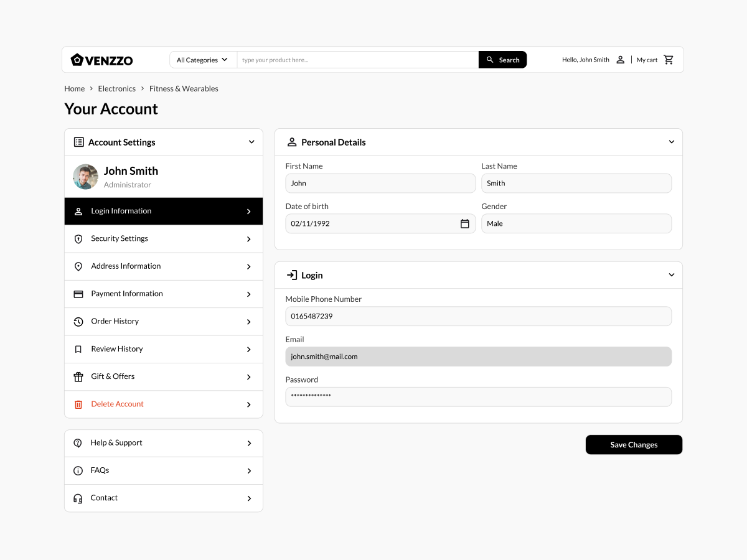Collapse the Login section chevron
This screenshot has height=560, width=747.
pyautogui.click(x=671, y=275)
